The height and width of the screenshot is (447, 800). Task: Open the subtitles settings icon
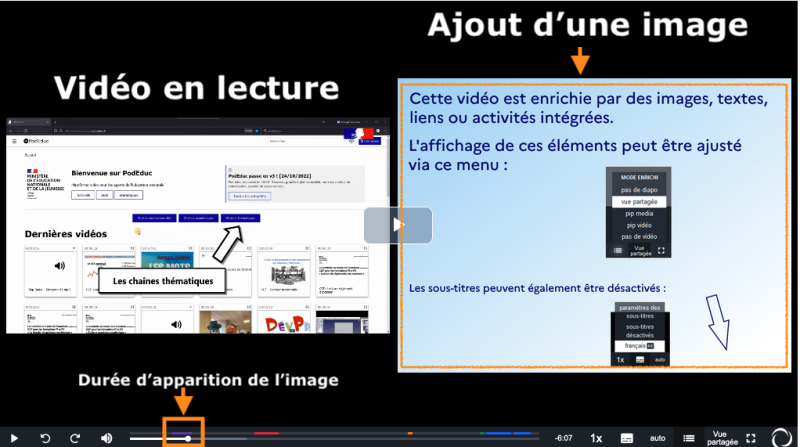point(627,438)
